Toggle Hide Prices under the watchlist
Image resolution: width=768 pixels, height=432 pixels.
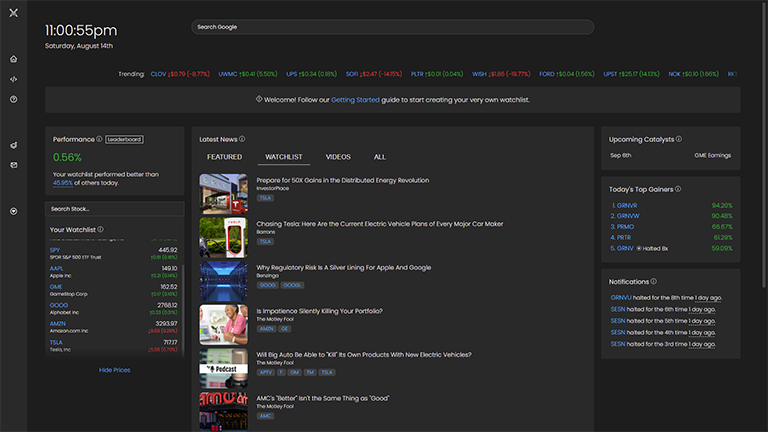114,370
